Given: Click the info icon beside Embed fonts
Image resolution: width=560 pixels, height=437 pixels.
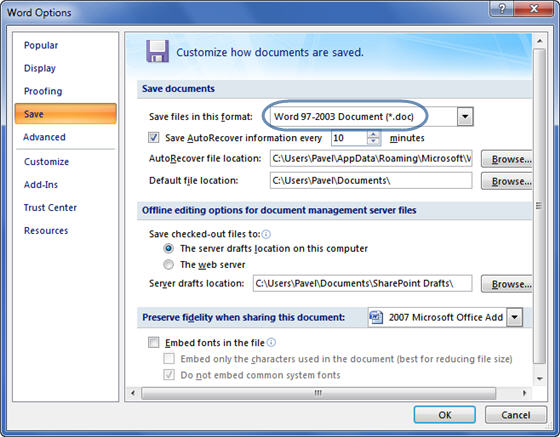Looking at the screenshot, I should point(271,342).
